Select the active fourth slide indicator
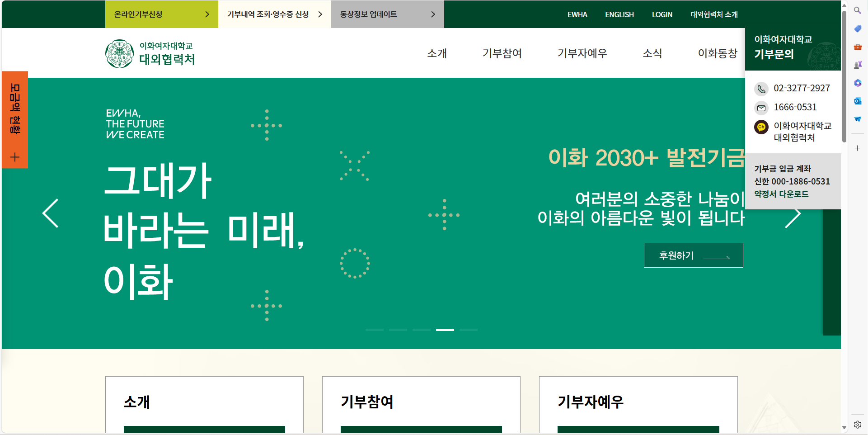Screen dimensions: 868x435 [445, 330]
